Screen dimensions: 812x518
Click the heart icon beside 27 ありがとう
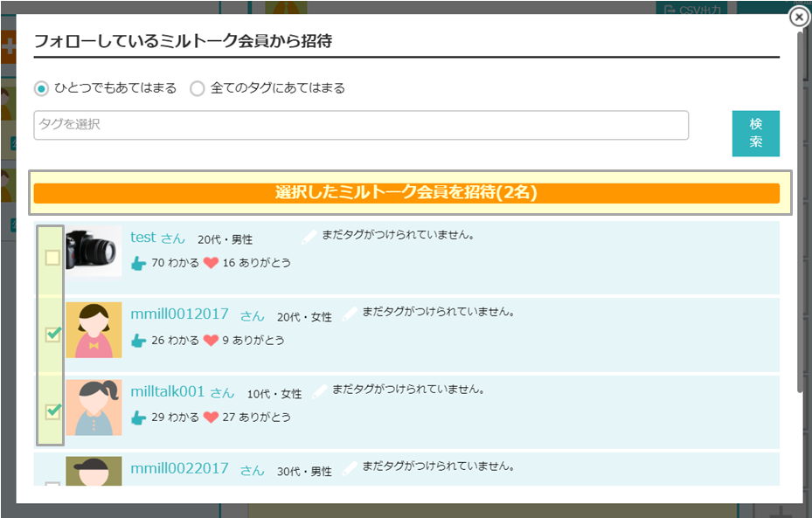pos(211,417)
